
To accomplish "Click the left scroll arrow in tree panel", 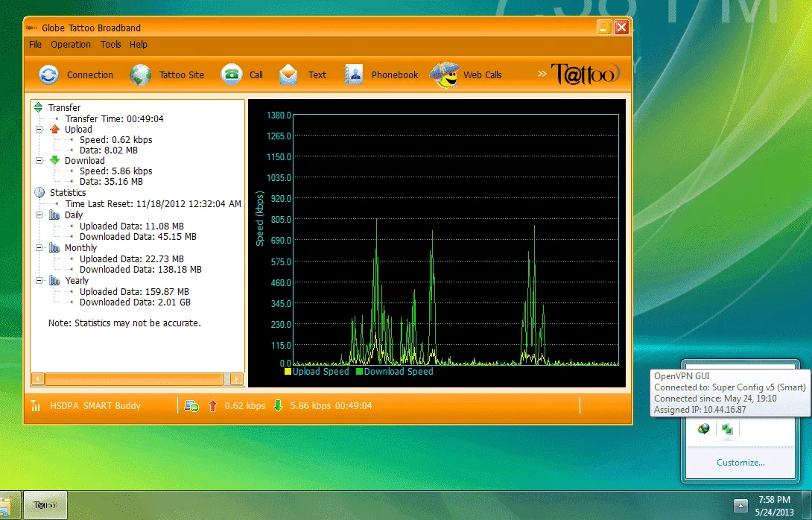I will (x=38, y=379).
